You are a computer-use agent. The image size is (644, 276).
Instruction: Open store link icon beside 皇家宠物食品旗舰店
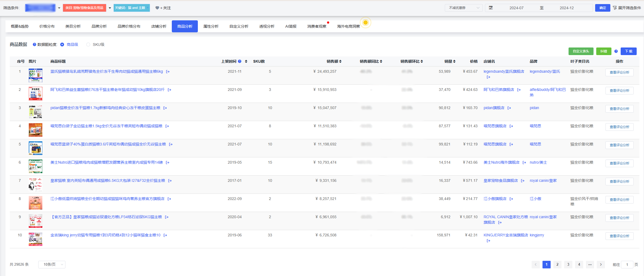click(x=523, y=181)
